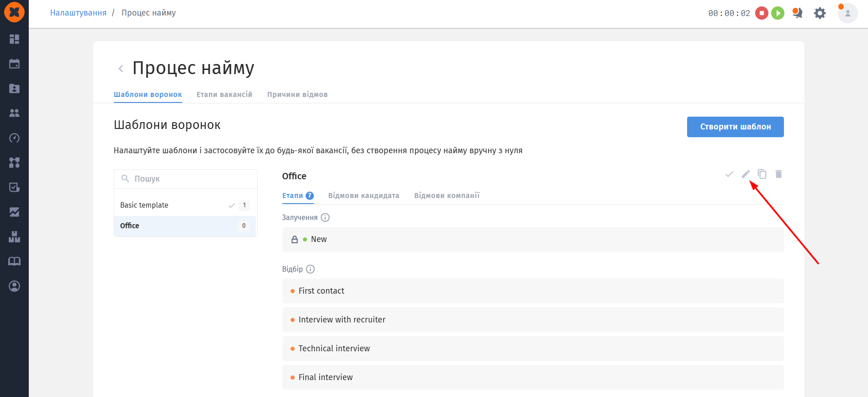Open notifications bell
868x397 pixels.
click(798, 13)
